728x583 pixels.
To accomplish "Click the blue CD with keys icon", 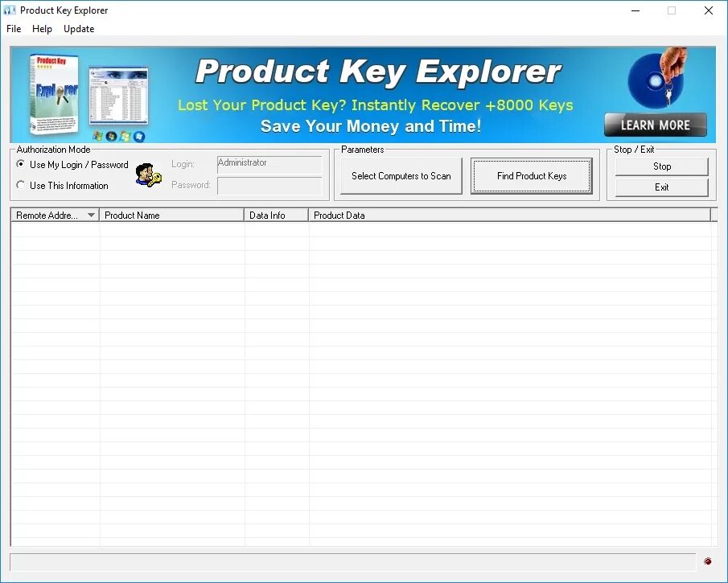I will (x=656, y=79).
